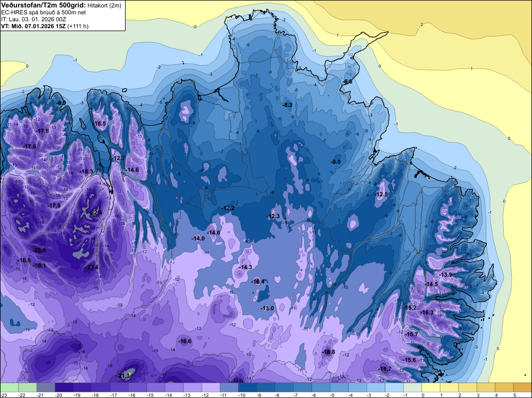
Task: Click the -6.6 temperature value
Action: (347, 82)
